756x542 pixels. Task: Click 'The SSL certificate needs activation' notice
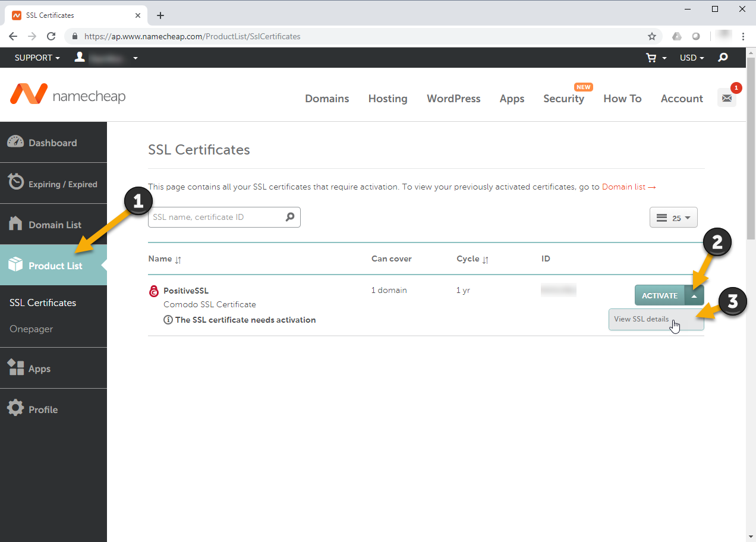245,320
